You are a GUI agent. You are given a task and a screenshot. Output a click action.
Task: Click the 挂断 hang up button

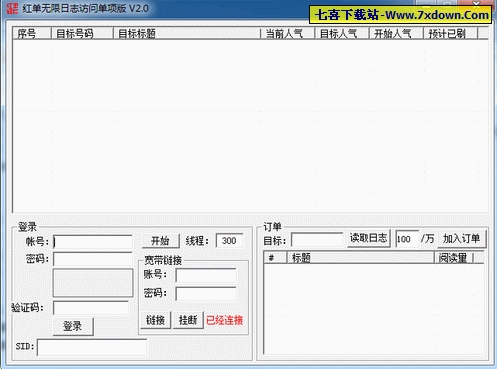coord(188,320)
